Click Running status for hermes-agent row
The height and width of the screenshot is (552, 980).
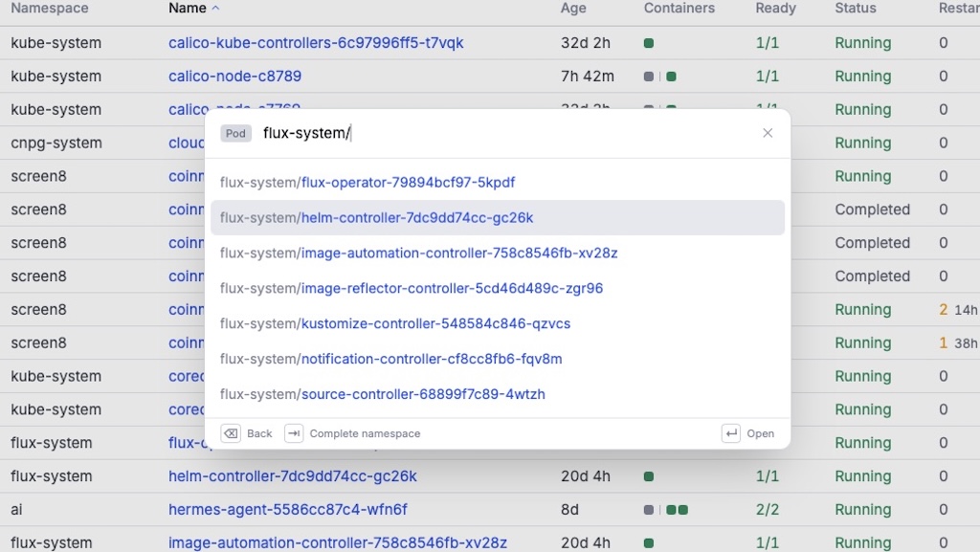[x=863, y=510]
